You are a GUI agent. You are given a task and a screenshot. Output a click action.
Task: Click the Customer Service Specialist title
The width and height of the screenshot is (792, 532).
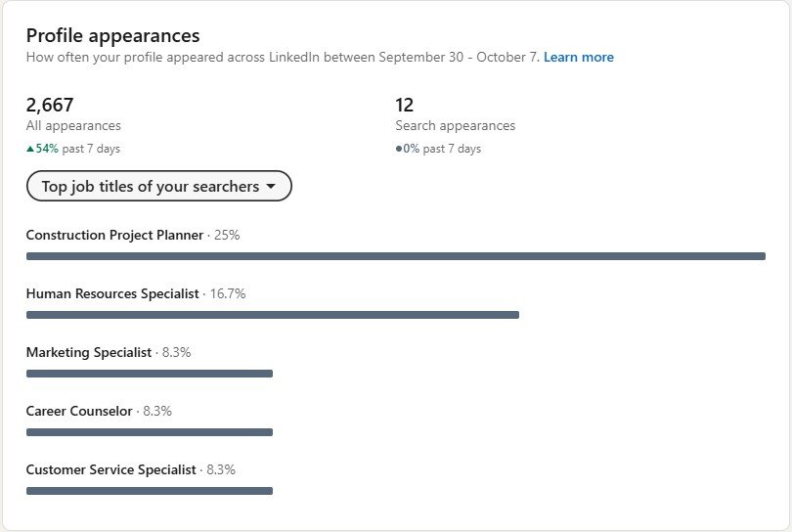coord(111,469)
